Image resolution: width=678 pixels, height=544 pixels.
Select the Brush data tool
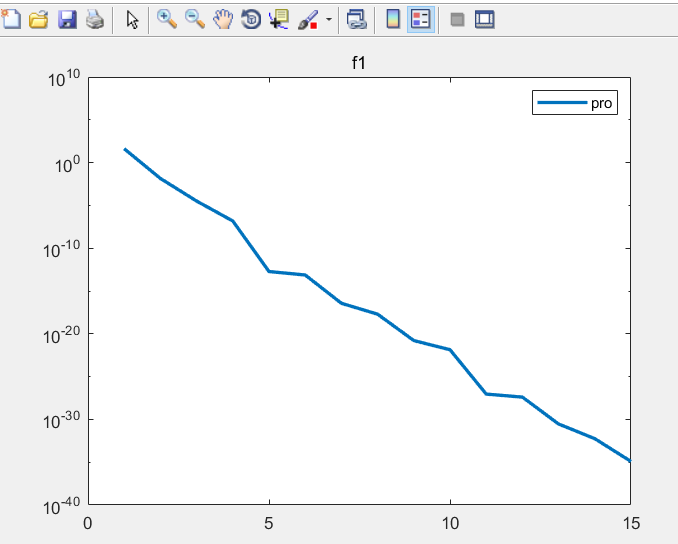tap(308, 19)
